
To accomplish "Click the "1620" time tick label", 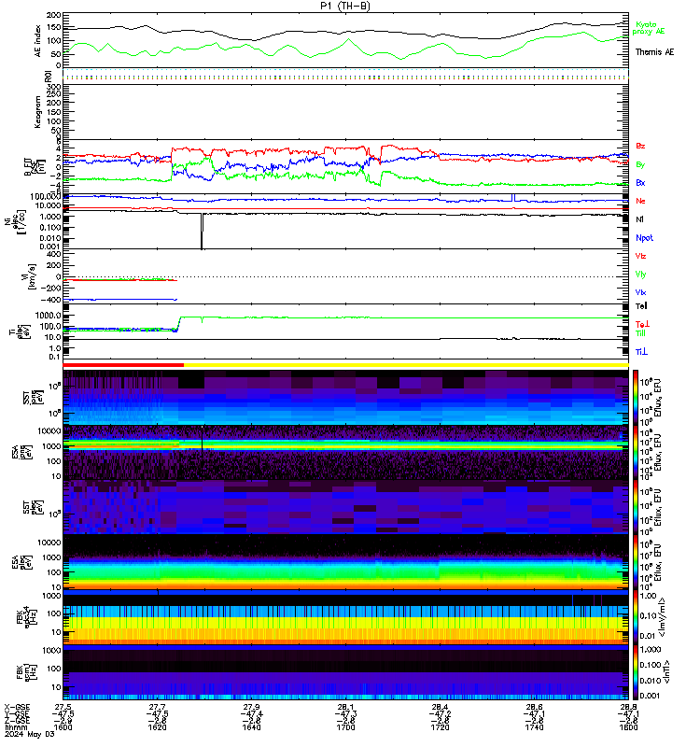I will tap(157, 727).
